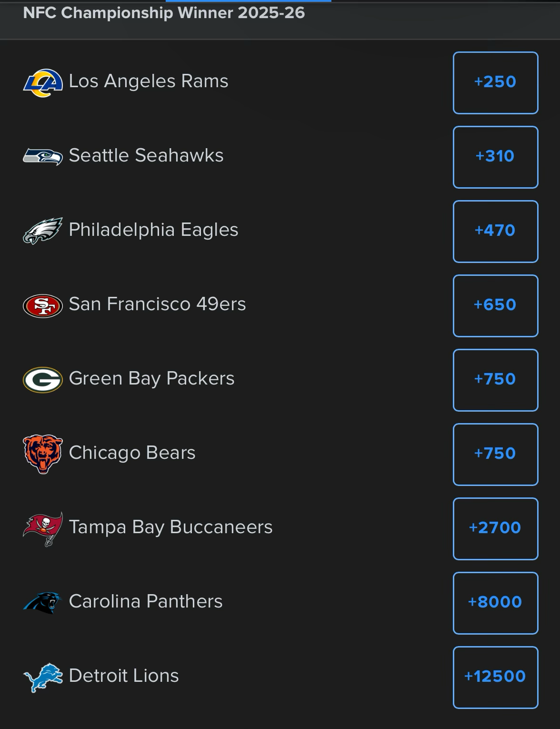Click the Seattle Seahawks logo
The image size is (560, 729).
click(43, 156)
